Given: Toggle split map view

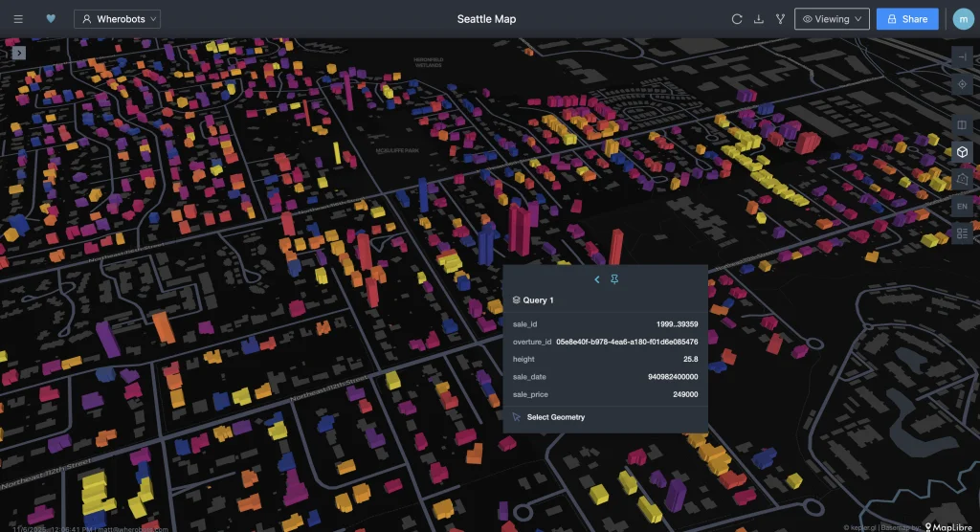Looking at the screenshot, I should pos(963,125).
